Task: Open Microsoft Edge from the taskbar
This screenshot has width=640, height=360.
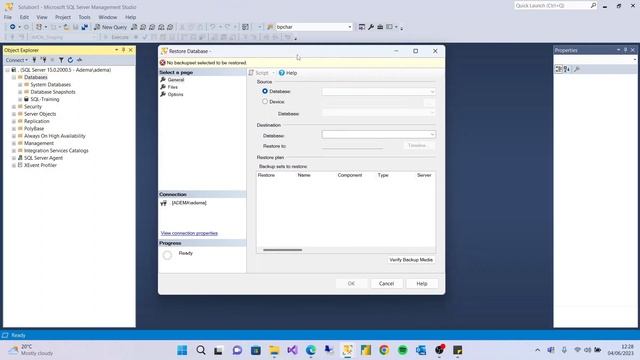Action: (x=311, y=350)
